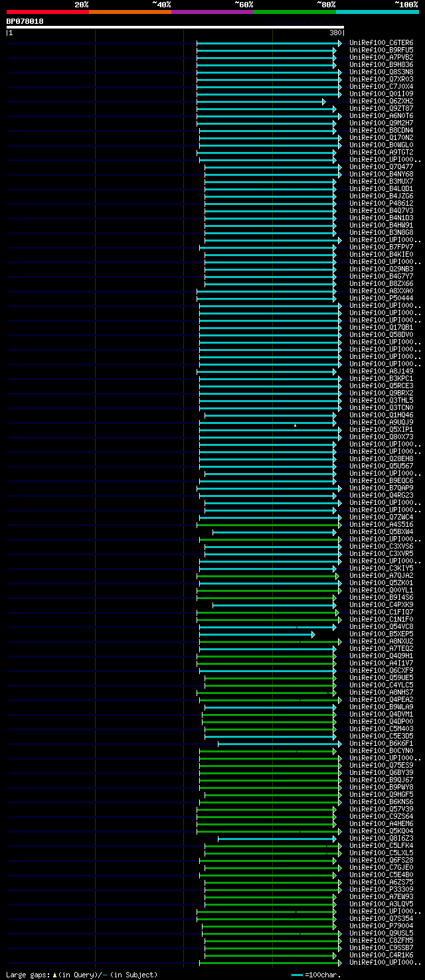Image resolution: width=425 pixels, height=980 pixels.
Task: Open hit UniRef100_A7PVB2
Action: (381, 58)
